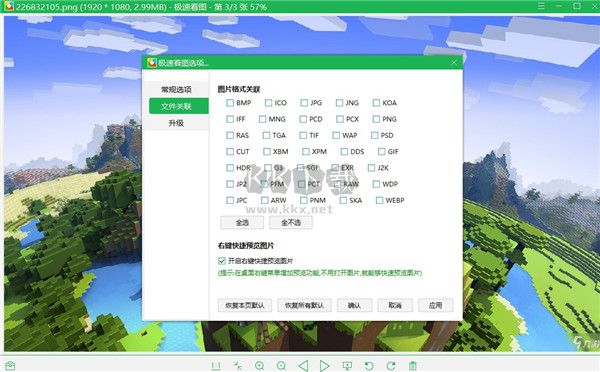Check the JP2 format checkbox

click(230, 184)
